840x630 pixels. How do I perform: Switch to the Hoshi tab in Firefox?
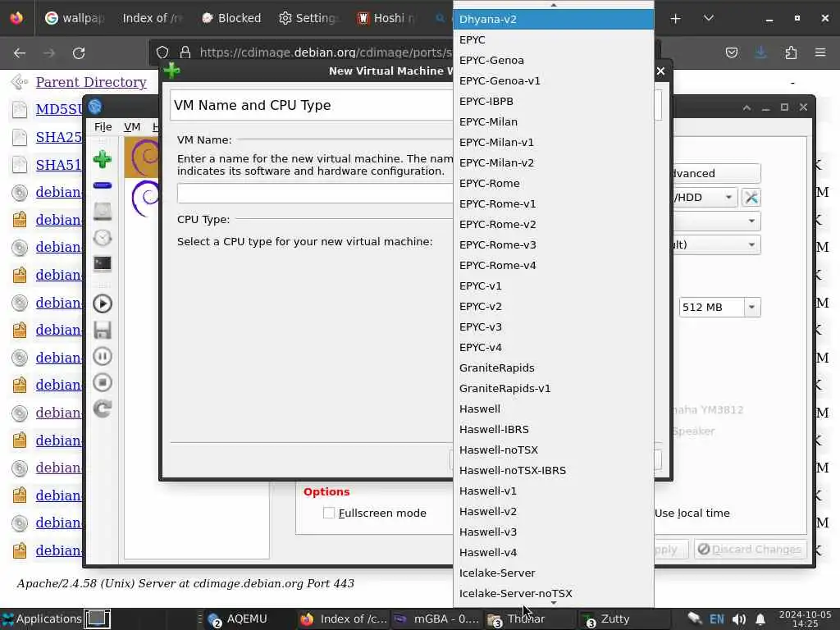pos(387,18)
